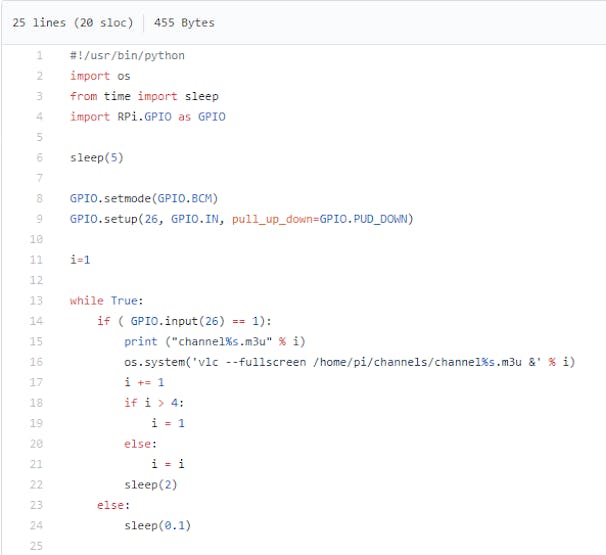Click 'GPIO.setmode(GPIO.BCM)' code

click(144, 199)
